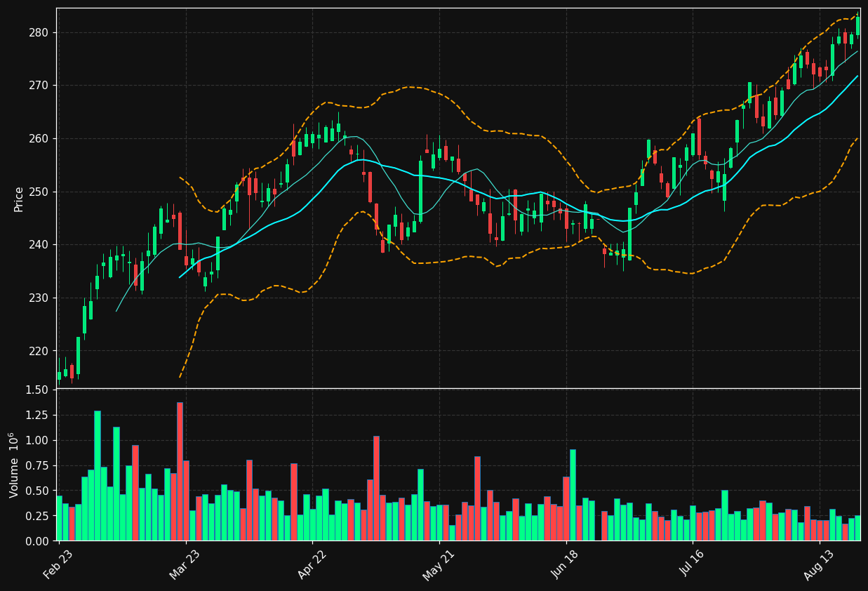Viewport: 868px width, 591px height.
Task: Pick the "Aug 13" date label
Action: click(x=818, y=564)
